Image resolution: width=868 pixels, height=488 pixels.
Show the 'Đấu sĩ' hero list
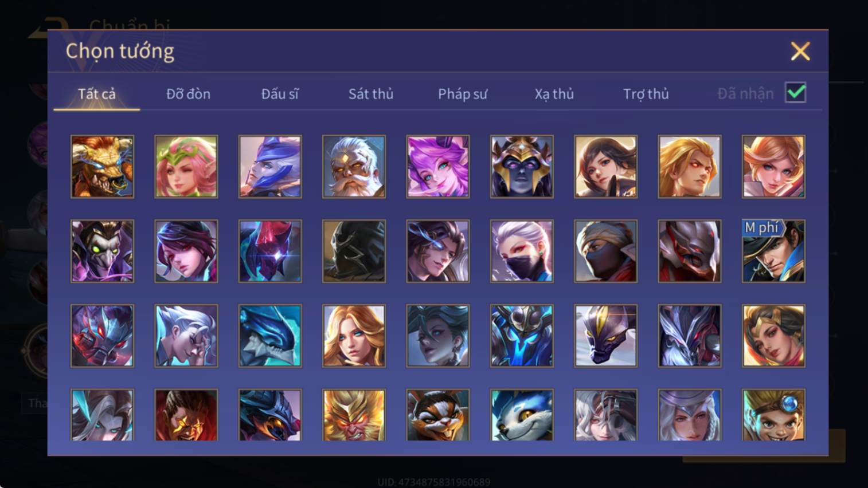coord(280,94)
